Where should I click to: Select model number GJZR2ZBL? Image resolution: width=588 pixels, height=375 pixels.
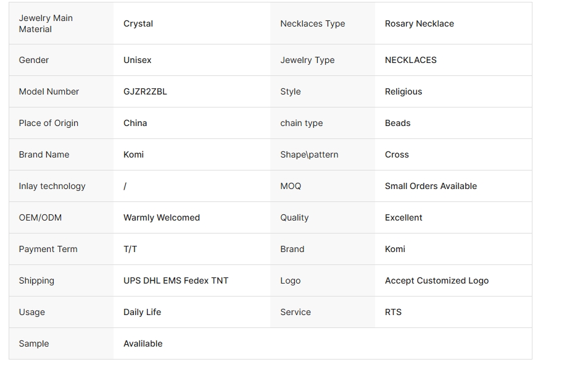pyautogui.click(x=145, y=91)
